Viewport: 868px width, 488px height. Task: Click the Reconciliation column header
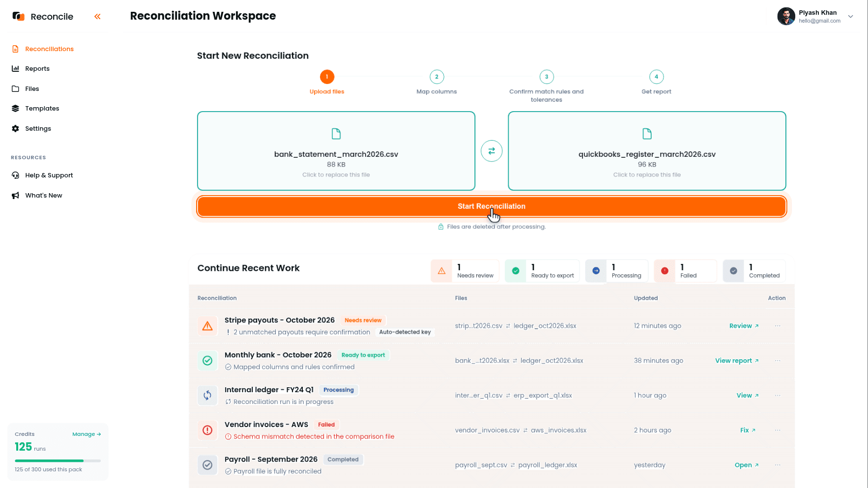click(217, 298)
